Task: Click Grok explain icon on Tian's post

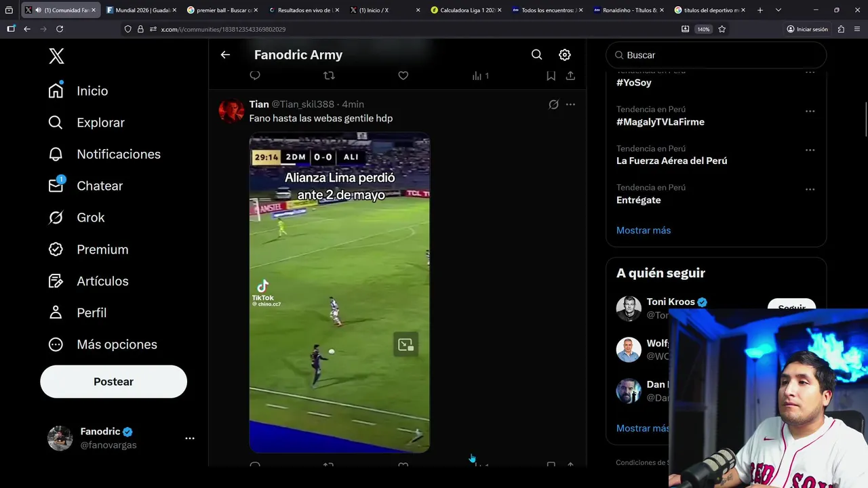Action: coord(553,104)
